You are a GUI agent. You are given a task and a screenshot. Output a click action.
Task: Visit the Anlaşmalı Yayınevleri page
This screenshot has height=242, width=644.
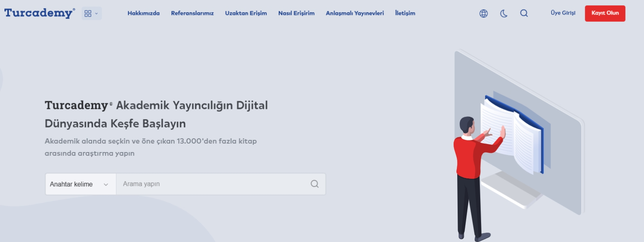tap(355, 13)
